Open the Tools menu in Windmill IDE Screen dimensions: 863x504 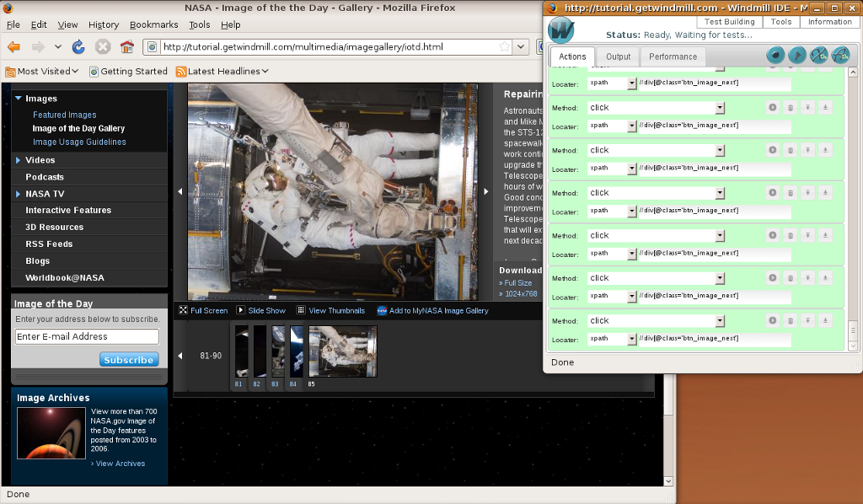(x=781, y=22)
